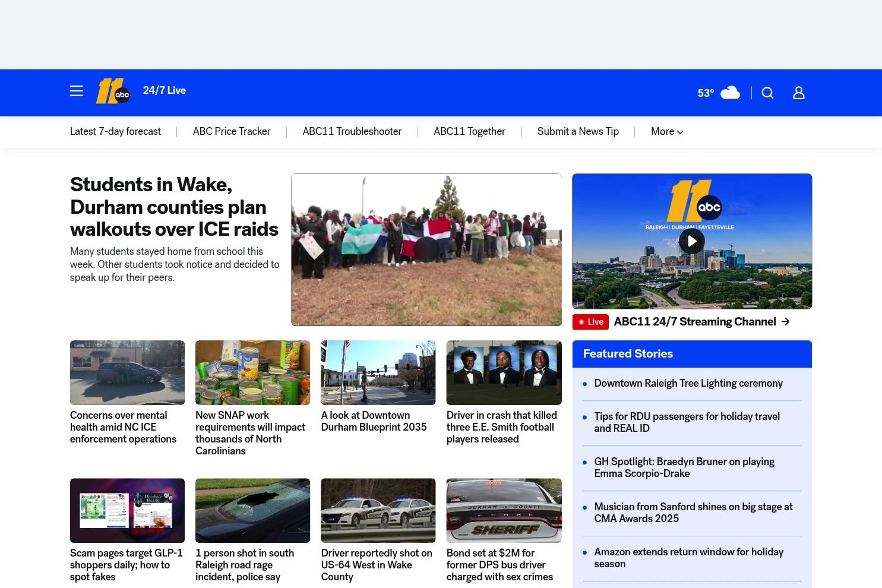Open the three football players portrait thumbnail
This screenshot has width=882, height=588.
(x=504, y=372)
